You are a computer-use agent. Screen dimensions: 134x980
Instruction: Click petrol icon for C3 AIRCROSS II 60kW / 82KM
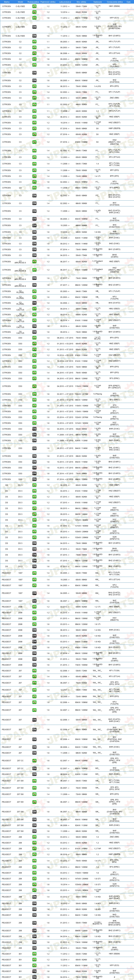coord(34,262)
